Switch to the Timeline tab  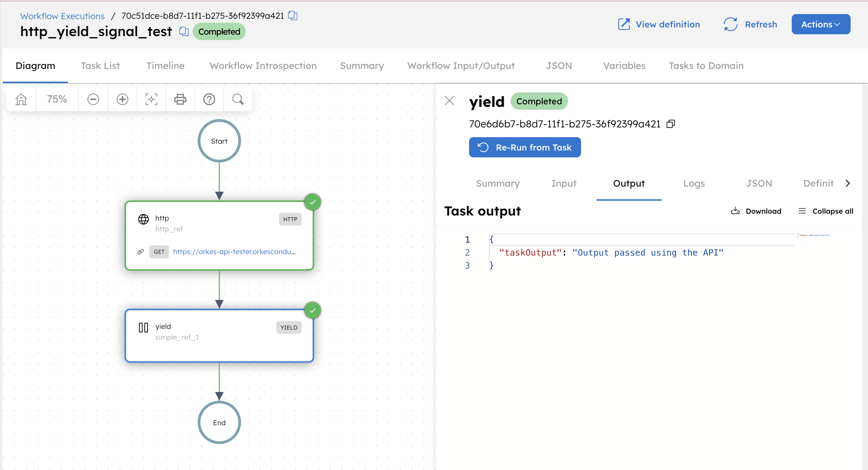coord(166,66)
